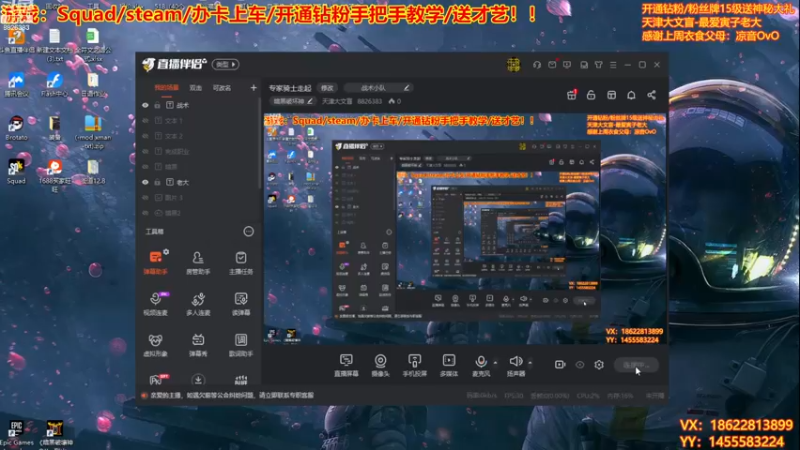Open customer service headset icon in title bar
This screenshot has width=800, height=450.
pyautogui.click(x=537, y=65)
